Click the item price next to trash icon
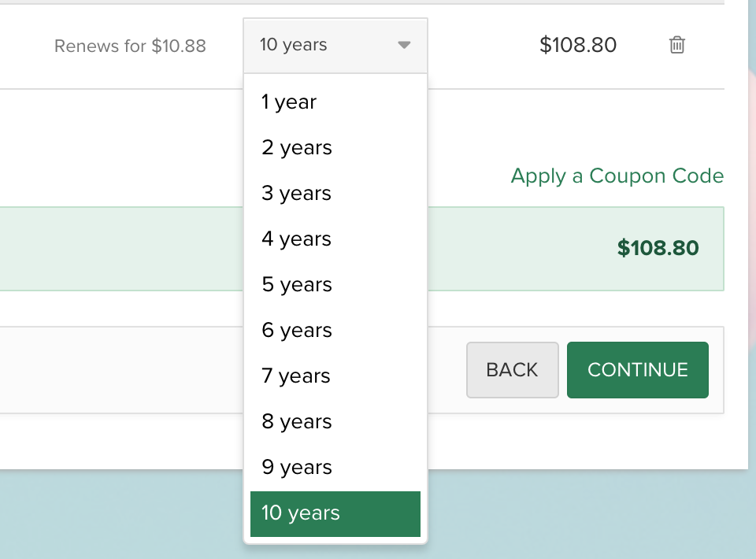Screen dimensions: 756x559 pyautogui.click(x=578, y=45)
